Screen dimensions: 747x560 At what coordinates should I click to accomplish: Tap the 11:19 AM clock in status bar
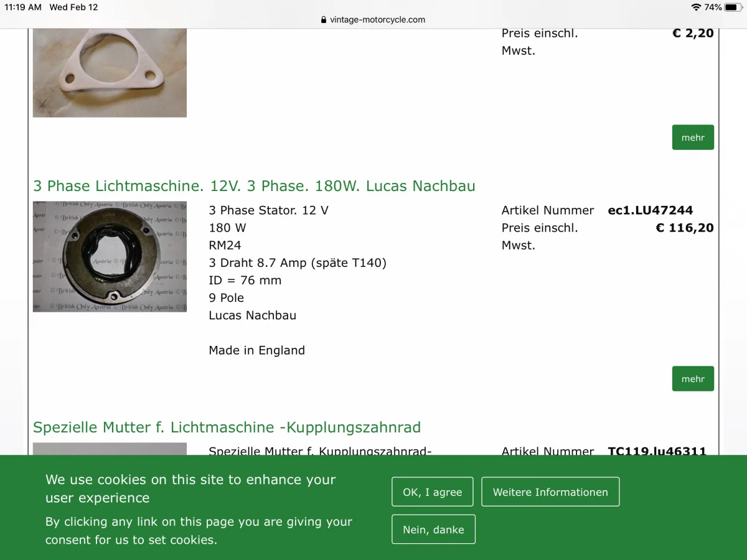(23, 7)
